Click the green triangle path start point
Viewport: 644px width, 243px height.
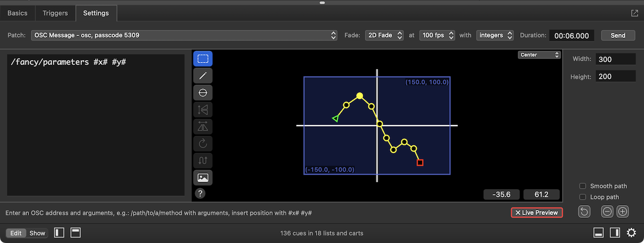pyautogui.click(x=336, y=118)
